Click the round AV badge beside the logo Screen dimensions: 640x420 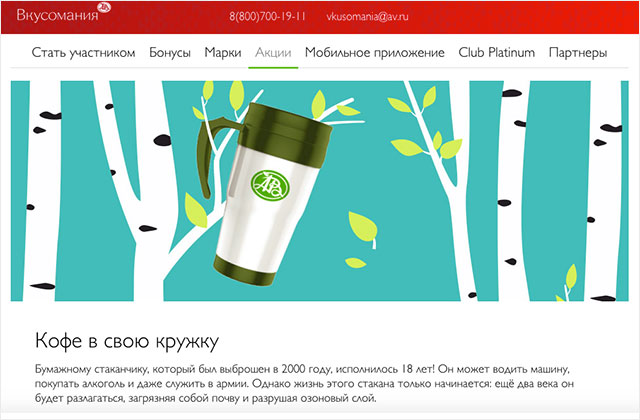coord(104,7)
